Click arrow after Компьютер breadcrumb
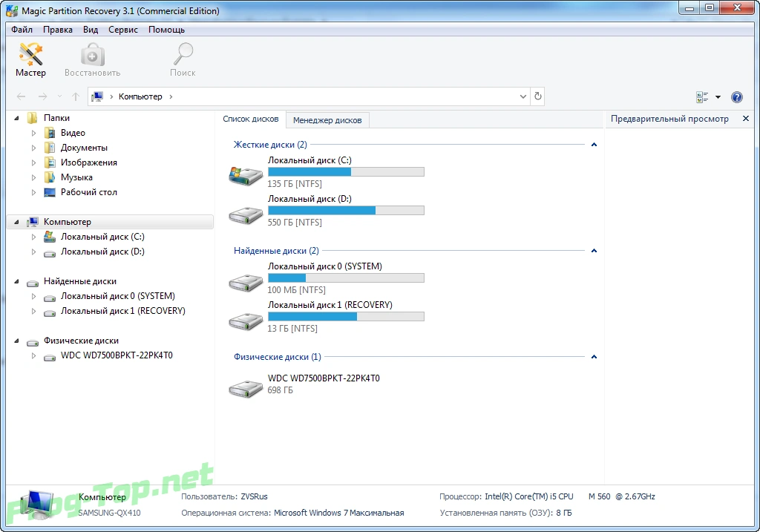The image size is (760, 532). [x=171, y=96]
